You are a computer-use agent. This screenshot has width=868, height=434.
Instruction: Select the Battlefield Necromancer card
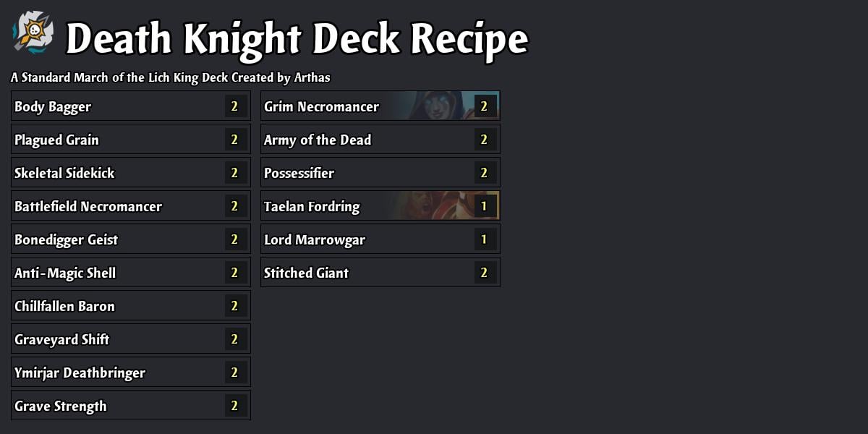(109, 205)
